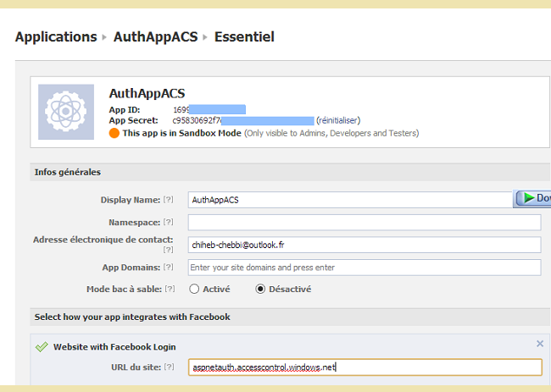The image size is (551, 392).
Task: Show help for Mode bac à sable
Action: tap(171, 289)
